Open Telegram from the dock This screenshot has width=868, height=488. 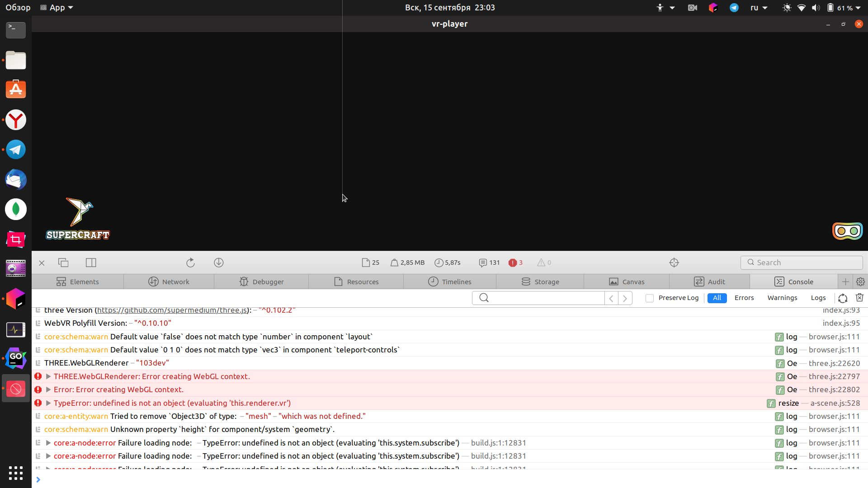pos(15,150)
